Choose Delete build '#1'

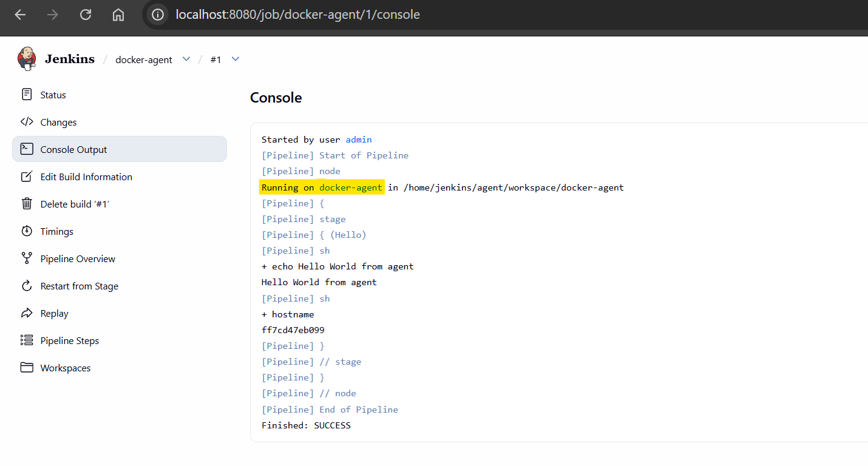(120, 204)
